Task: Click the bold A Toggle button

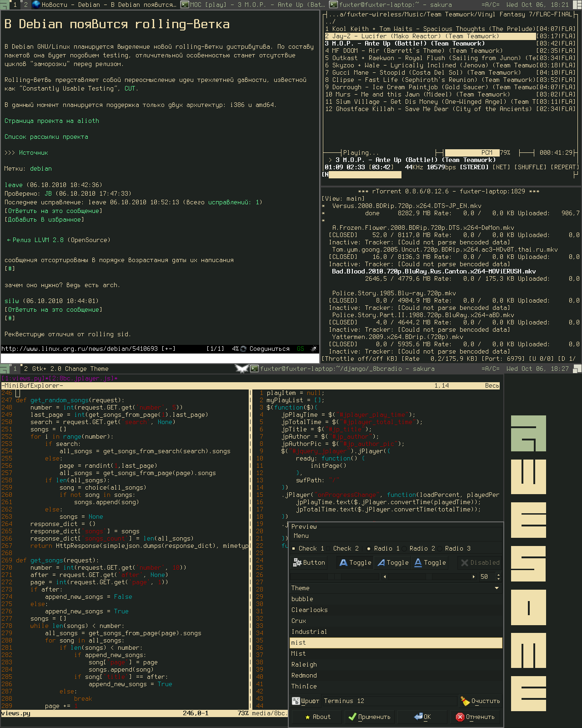Action: 355,562
